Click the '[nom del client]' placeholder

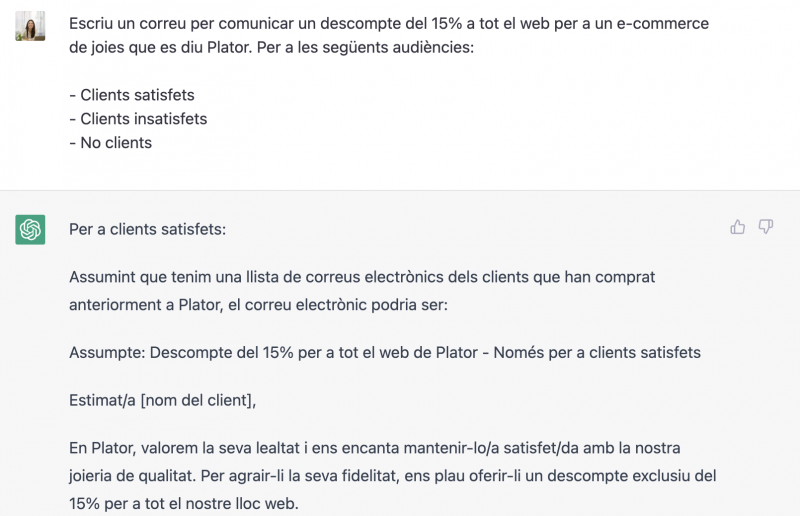click(x=198, y=400)
